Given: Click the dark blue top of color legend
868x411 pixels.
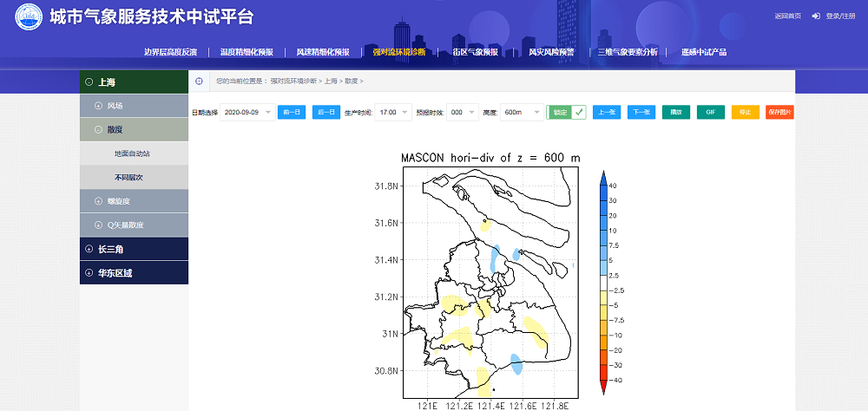Looking at the screenshot, I should click(603, 174).
